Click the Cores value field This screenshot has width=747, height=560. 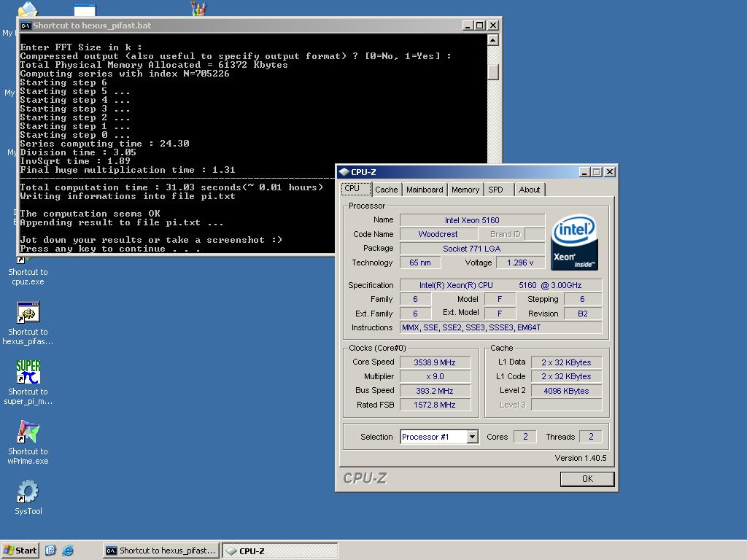525,437
